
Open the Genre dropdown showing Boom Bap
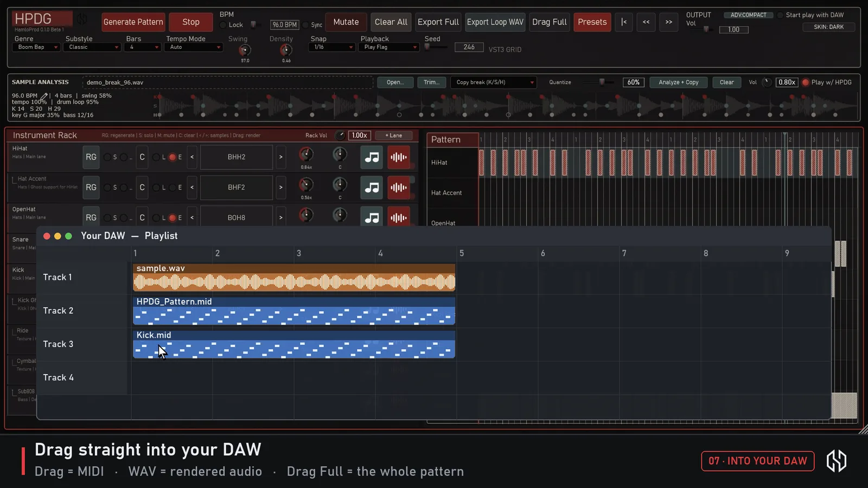(x=36, y=47)
